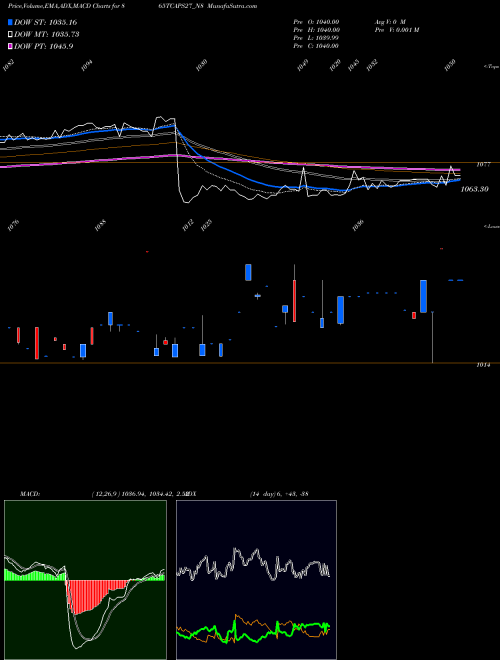
Task: Click the 'Pre O: 1040.00' value
Action: click(x=316, y=22)
